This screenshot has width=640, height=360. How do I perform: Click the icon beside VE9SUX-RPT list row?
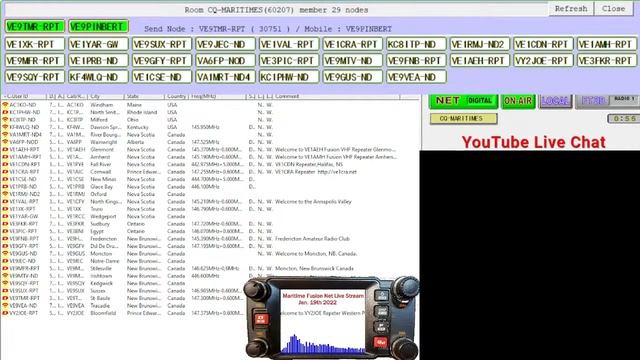(5, 291)
